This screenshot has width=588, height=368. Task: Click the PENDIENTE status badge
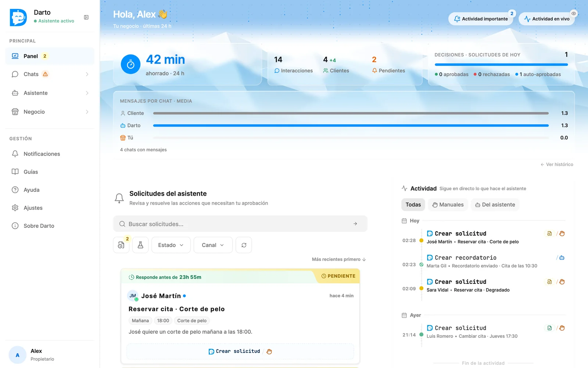coord(338,276)
